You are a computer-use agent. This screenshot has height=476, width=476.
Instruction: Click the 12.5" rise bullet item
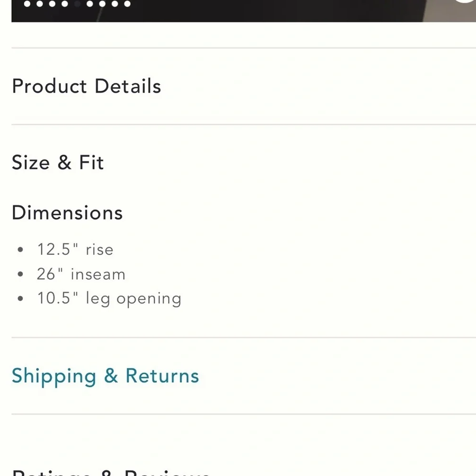click(x=75, y=249)
